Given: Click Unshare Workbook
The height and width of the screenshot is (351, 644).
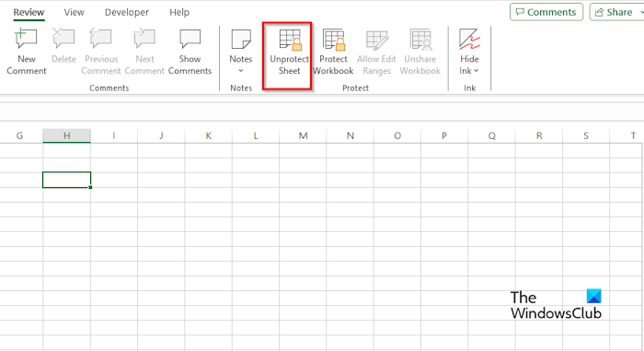Looking at the screenshot, I should pos(420,52).
